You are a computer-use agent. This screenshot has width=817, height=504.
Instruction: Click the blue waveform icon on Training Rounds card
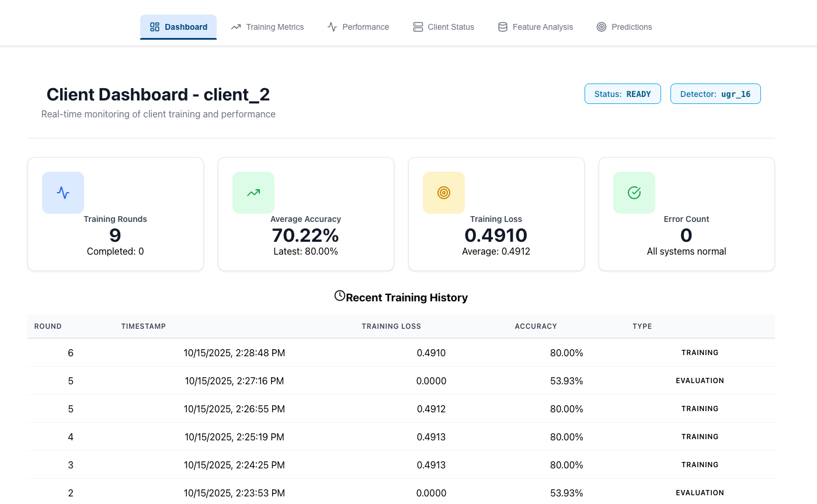(62, 192)
